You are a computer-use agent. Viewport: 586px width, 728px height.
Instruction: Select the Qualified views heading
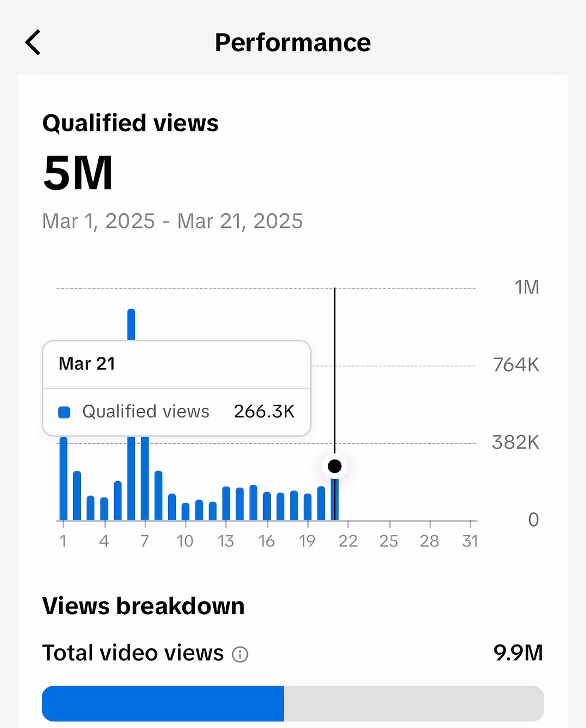(130, 123)
